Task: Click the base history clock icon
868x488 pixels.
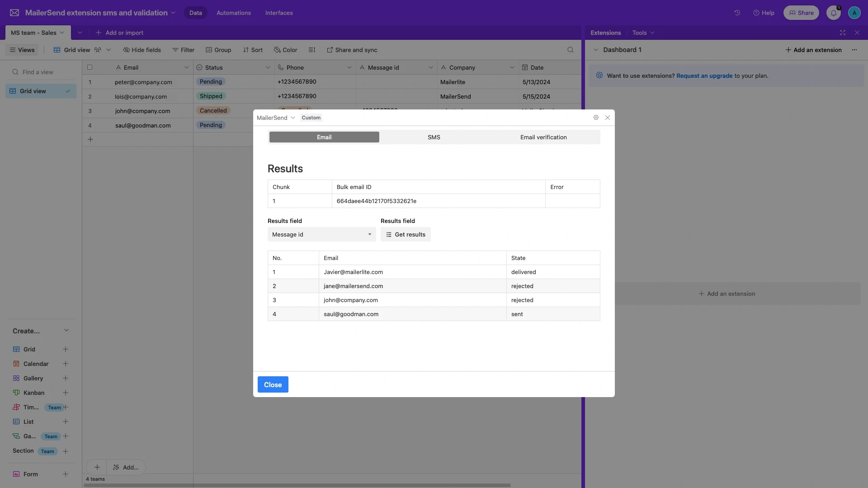Action: (x=737, y=13)
